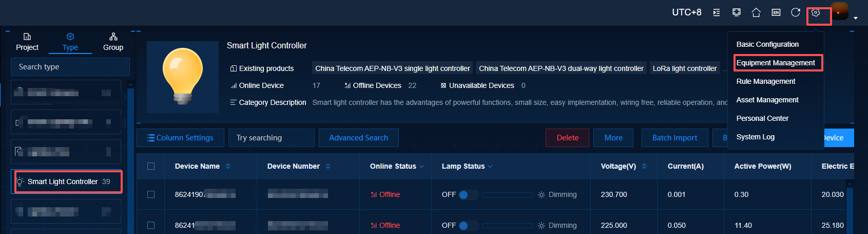Click the refresh icon in top bar
This screenshot has width=868, height=234.
click(796, 12)
